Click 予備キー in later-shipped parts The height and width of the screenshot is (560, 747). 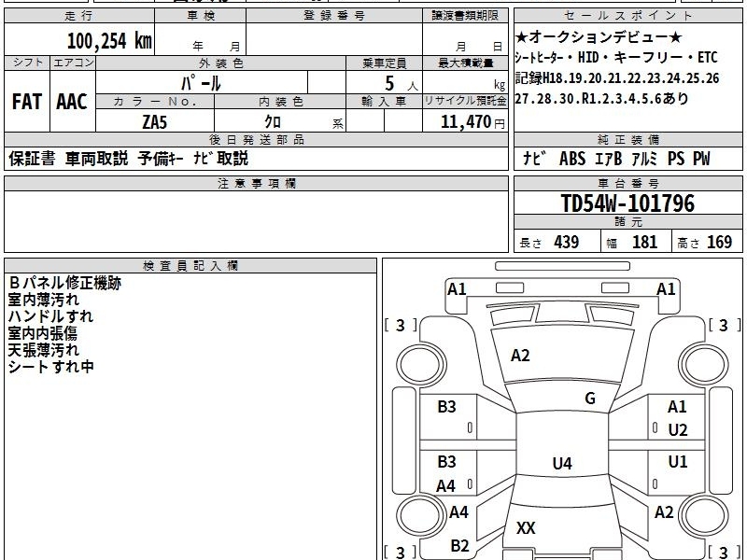pos(161,158)
